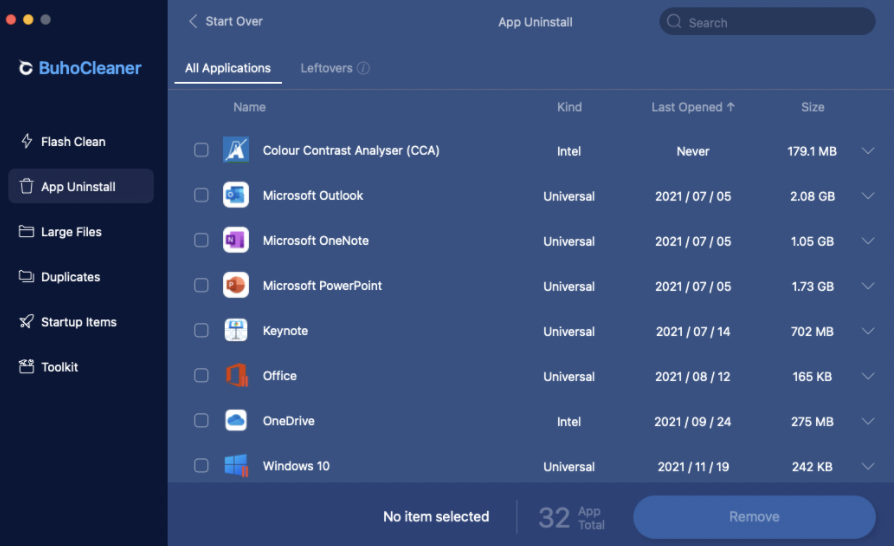Check the OneDrive checkbox
Image resolution: width=894 pixels, height=546 pixels.
tap(201, 420)
